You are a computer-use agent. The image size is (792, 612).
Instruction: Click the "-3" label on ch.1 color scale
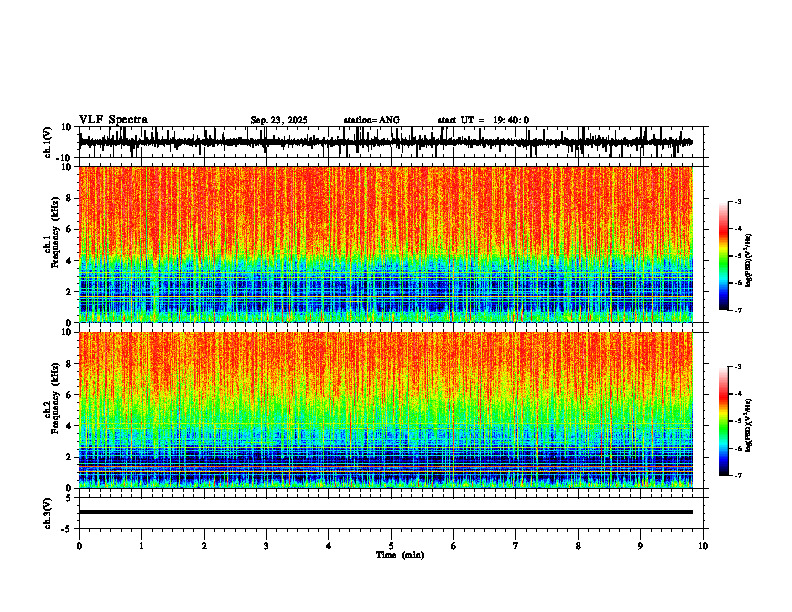point(738,201)
